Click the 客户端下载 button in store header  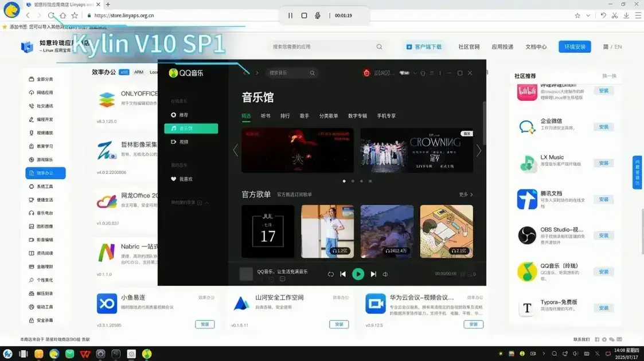tap(424, 47)
